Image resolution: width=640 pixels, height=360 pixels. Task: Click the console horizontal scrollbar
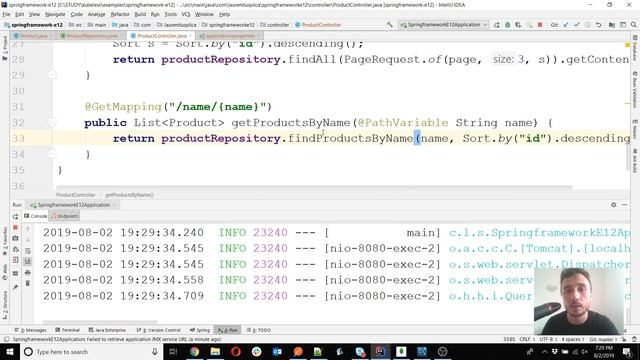100,322
